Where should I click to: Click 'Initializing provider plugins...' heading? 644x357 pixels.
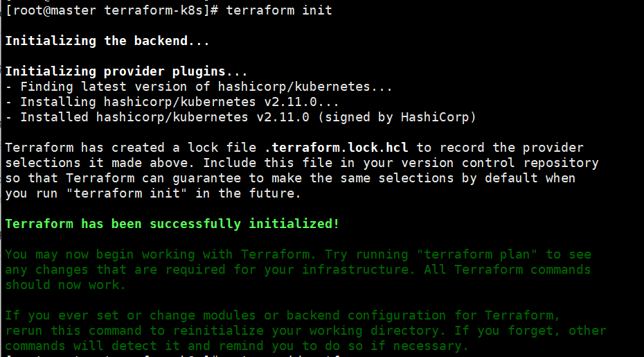click(127, 71)
